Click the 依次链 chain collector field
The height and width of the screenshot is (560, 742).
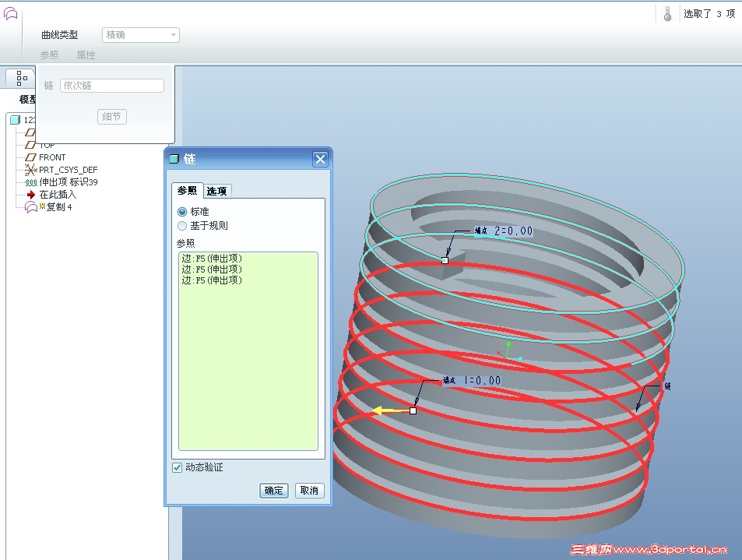(x=112, y=86)
